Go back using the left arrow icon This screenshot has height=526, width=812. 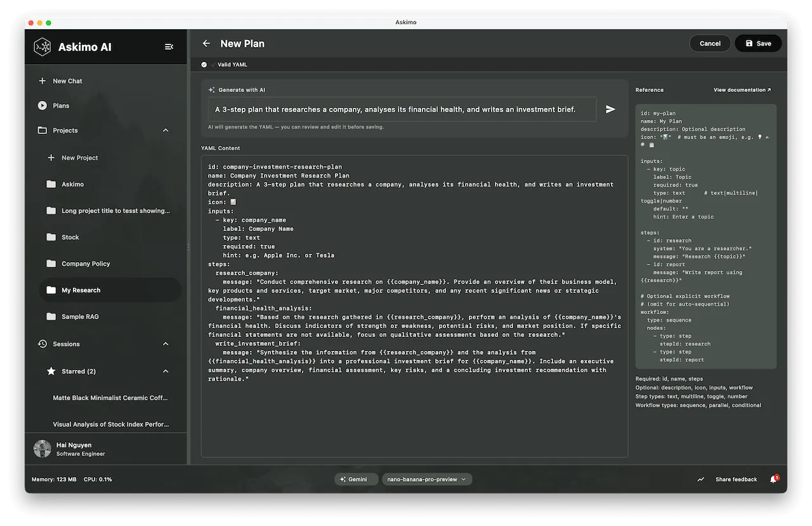pyautogui.click(x=206, y=44)
